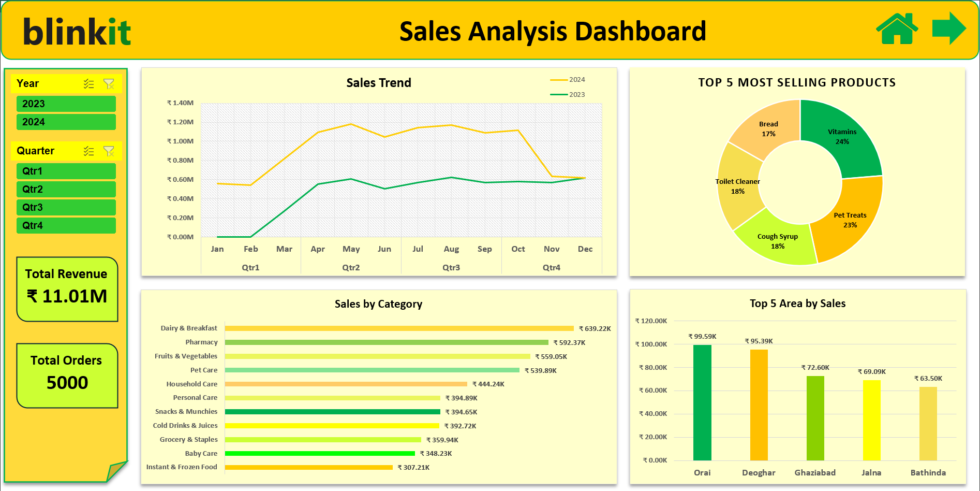The height and width of the screenshot is (491, 980).
Task: Click the Bathinda bar
Action: click(928, 424)
